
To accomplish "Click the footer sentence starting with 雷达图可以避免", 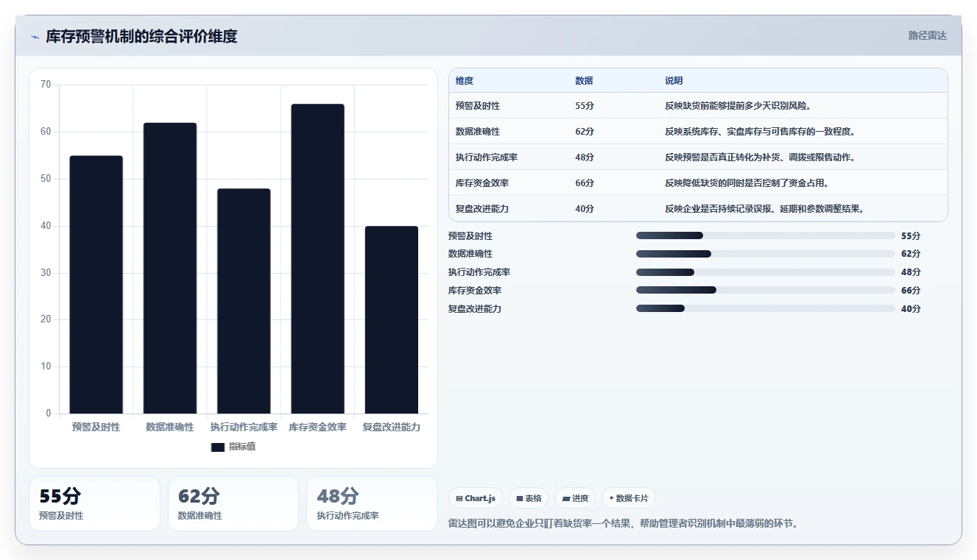I will (623, 524).
